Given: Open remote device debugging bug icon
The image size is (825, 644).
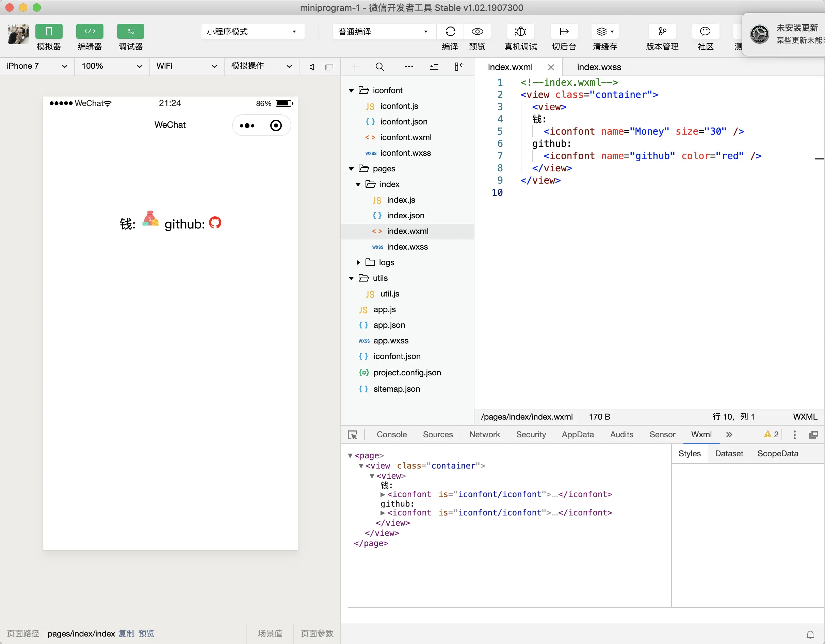Looking at the screenshot, I should tap(520, 32).
